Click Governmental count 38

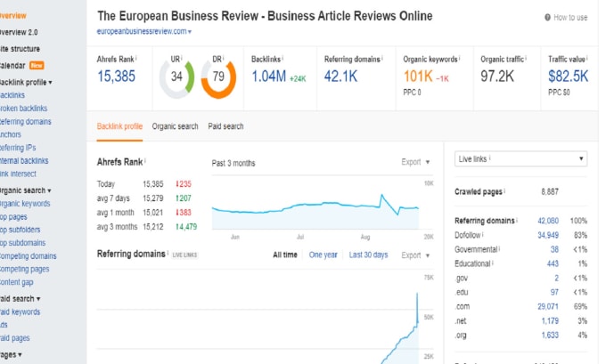[x=554, y=249]
